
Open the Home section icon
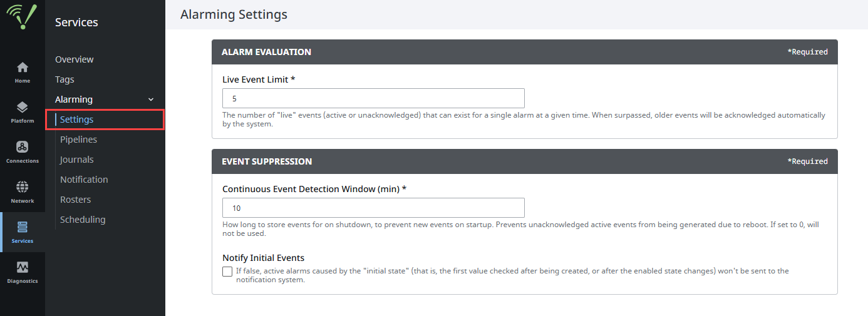tap(22, 68)
